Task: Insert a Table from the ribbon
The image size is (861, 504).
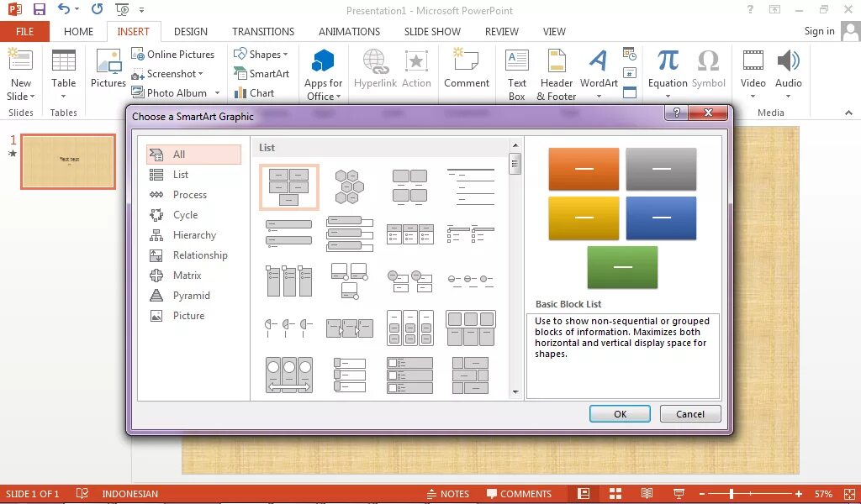Action: click(64, 73)
